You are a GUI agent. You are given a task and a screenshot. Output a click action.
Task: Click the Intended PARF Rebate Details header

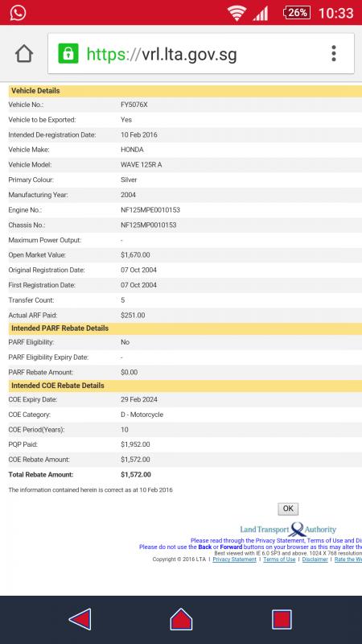(x=185, y=328)
